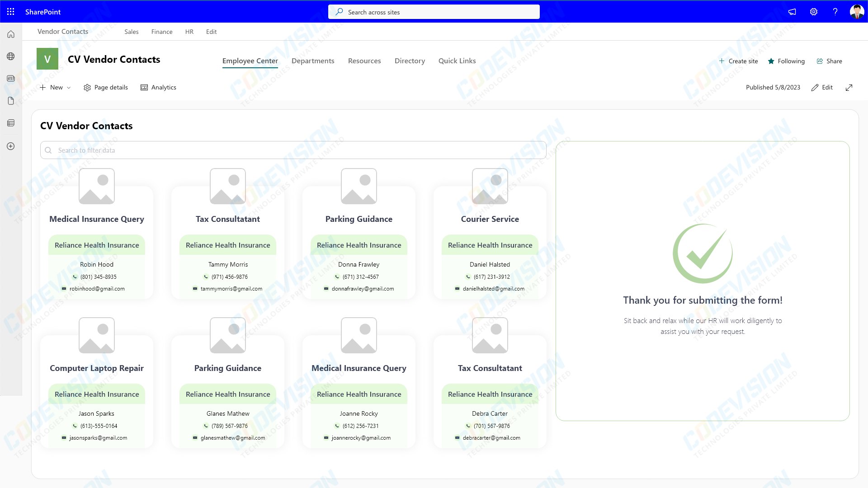
Task: Click the Following star button
Action: coord(786,61)
